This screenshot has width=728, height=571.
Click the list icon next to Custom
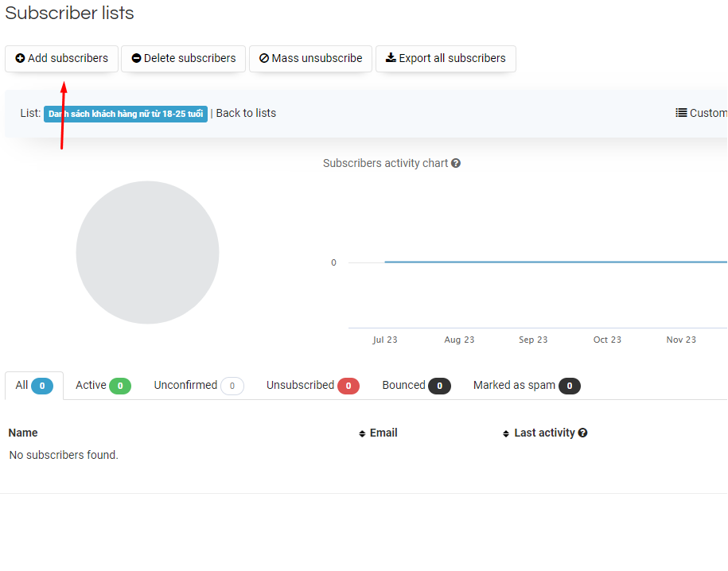(x=681, y=113)
